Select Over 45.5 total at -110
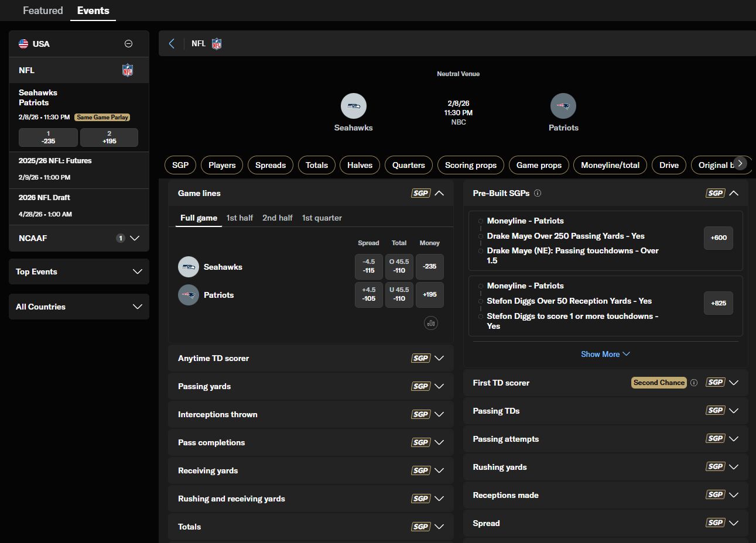 pyautogui.click(x=399, y=266)
